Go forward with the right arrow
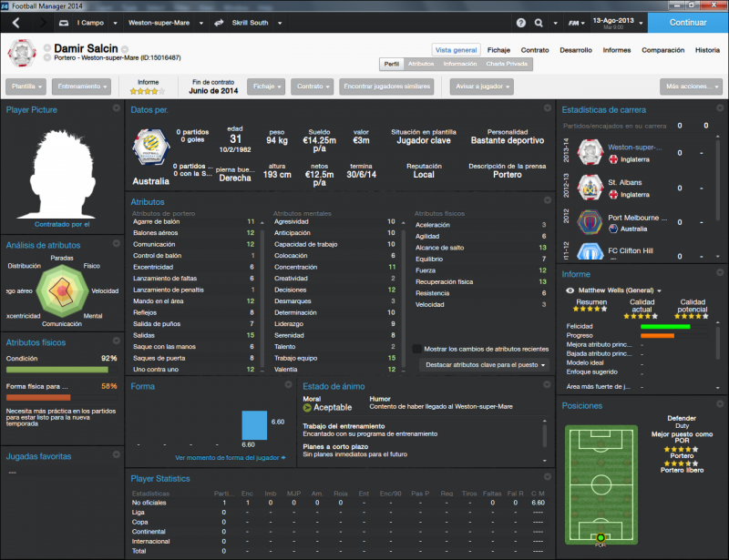 click(43, 22)
